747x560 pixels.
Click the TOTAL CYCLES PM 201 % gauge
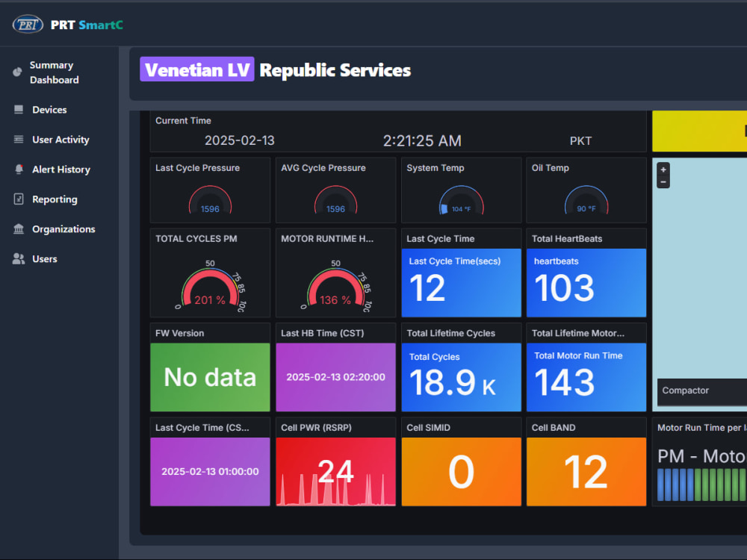pyautogui.click(x=210, y=286)
